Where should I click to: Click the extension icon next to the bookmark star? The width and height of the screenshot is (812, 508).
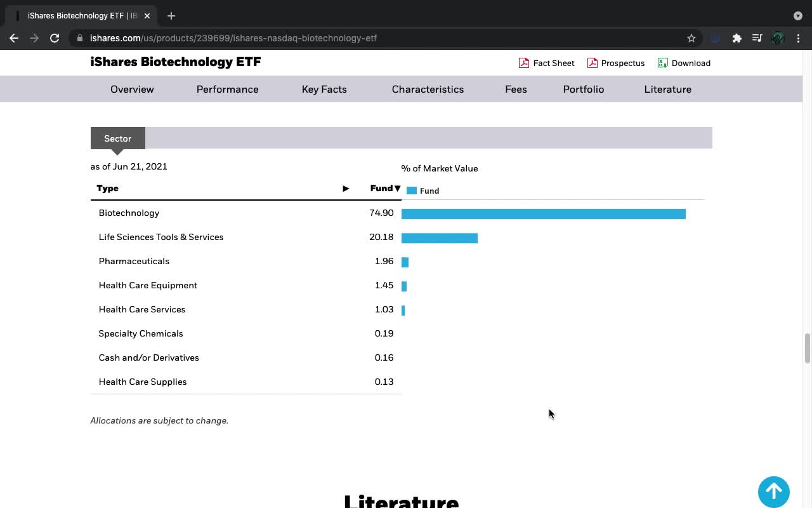(x=716, y=38)
